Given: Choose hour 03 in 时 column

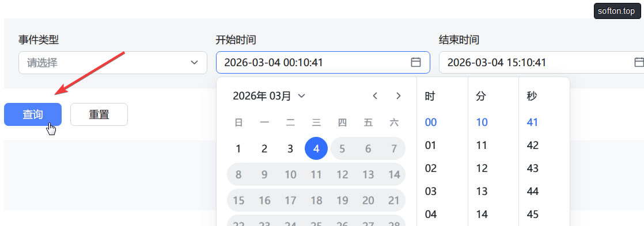Looking at the screenshot, I should click(430, 191).
